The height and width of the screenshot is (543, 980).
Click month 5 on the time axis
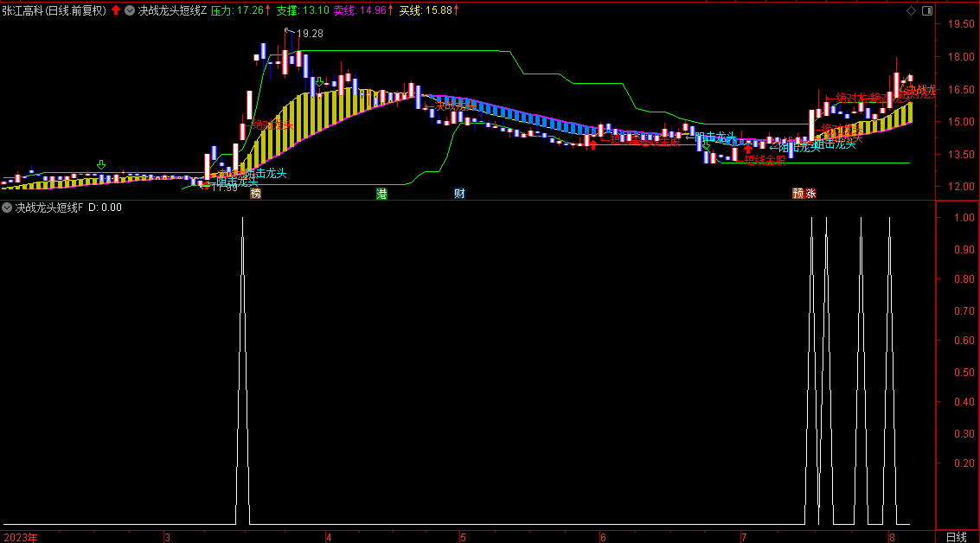click(x=463, y=537)
